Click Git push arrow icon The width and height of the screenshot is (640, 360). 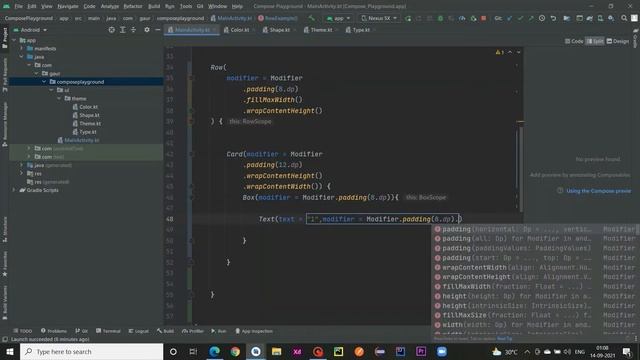point(531,18)
